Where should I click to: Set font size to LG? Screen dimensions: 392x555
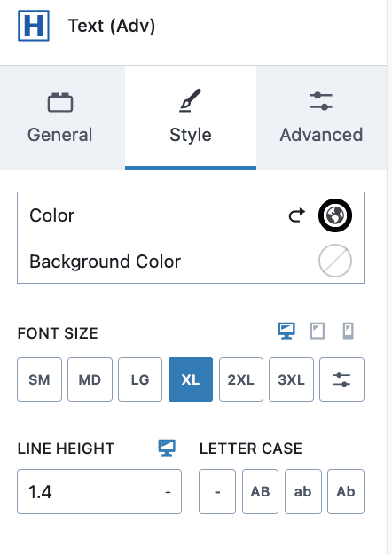pos(140,379)
